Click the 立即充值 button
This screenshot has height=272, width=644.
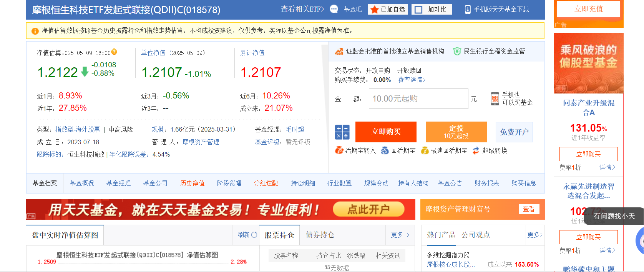(589, 9)
